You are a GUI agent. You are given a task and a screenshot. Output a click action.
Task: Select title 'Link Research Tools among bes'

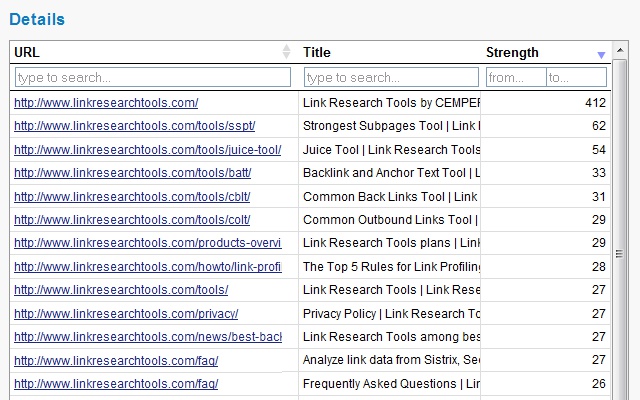coord(391,337)
